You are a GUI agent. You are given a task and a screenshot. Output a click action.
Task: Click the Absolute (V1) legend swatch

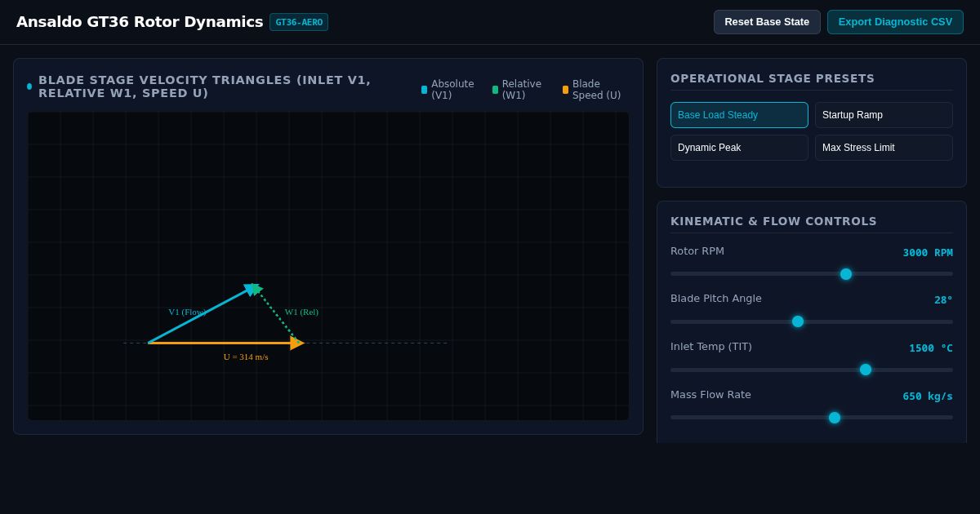[424, 90]
